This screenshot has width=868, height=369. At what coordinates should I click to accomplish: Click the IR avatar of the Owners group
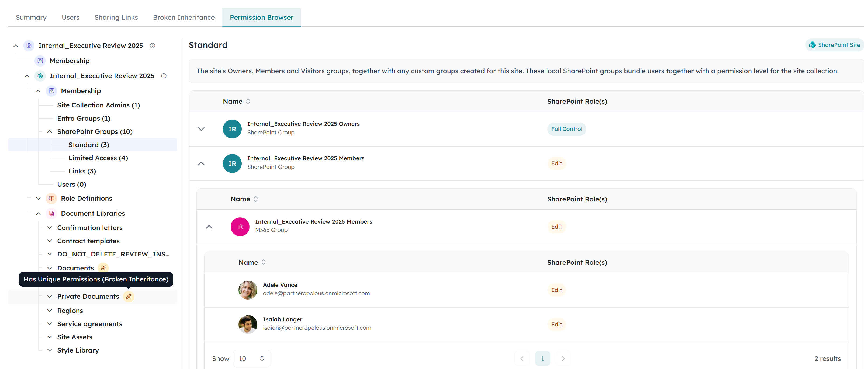point(232,129)
